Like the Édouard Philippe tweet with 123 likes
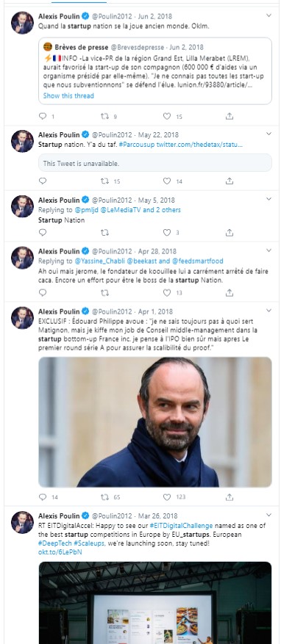This screenshot has width=281, height=644. click(x=167, y=497)
